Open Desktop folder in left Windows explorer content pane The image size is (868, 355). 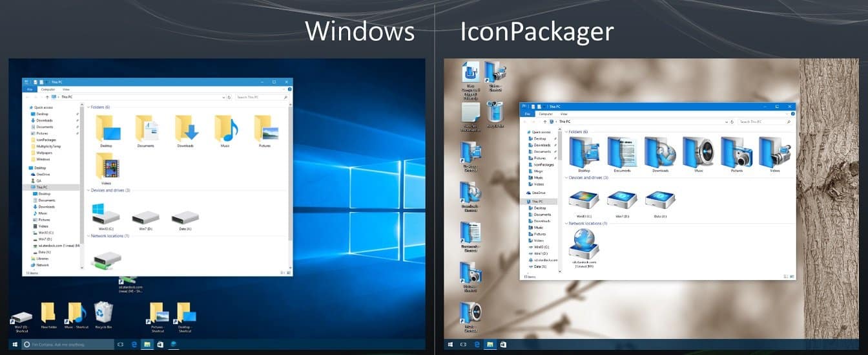pos(107,129)
